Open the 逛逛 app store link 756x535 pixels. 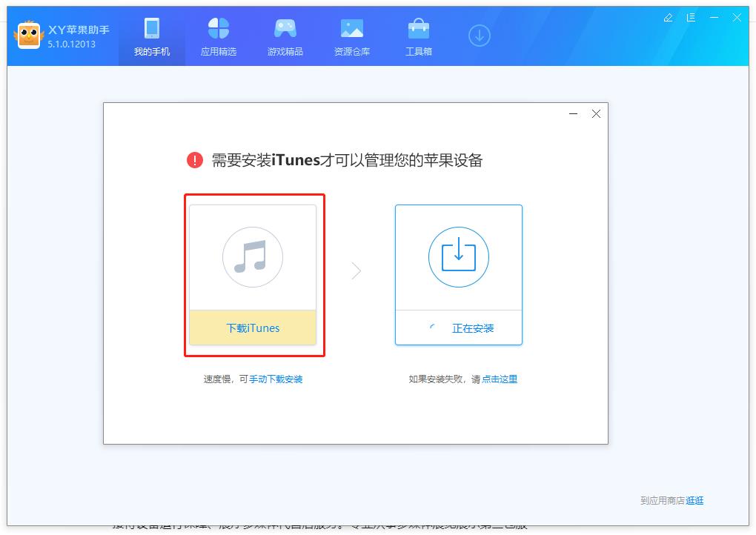pyautogui.click(x=694, y=501)
